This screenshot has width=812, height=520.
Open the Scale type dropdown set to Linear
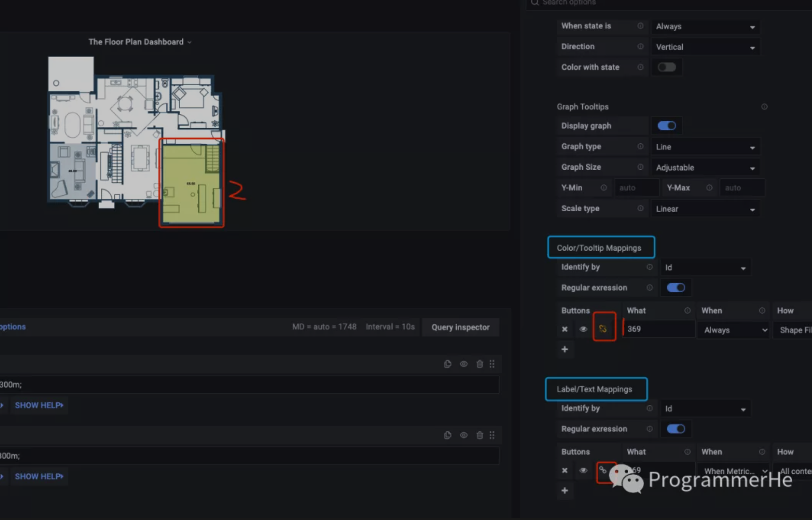705,209
